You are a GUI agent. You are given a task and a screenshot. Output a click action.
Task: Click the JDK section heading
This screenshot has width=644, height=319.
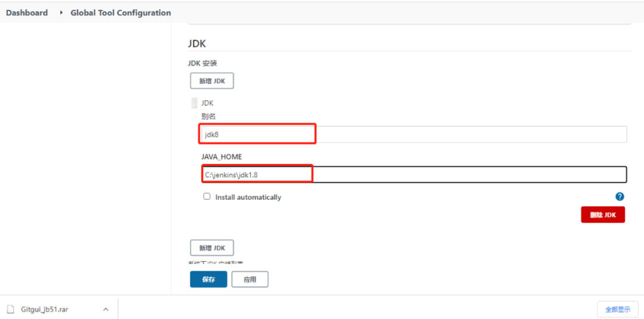click(197, 44)
